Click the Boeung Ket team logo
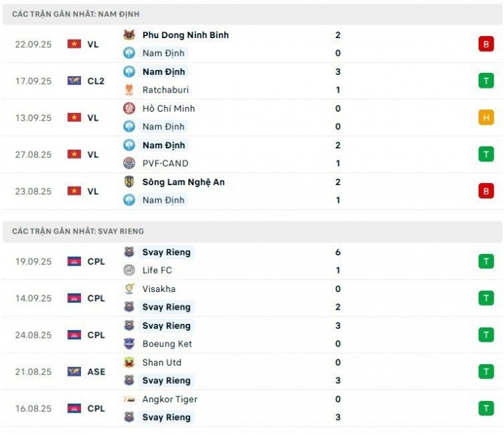This screenshot has height=435, width=504. point(129,344)
